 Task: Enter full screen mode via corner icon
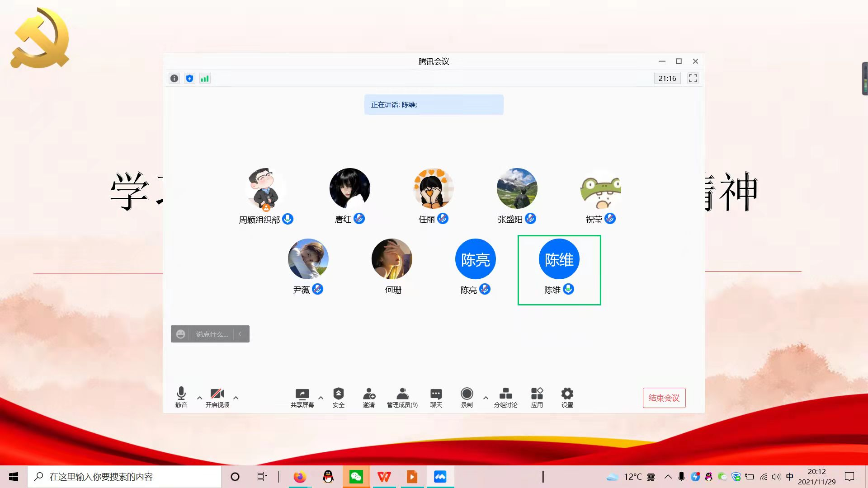pyautogui.click(x=693, y=78)
